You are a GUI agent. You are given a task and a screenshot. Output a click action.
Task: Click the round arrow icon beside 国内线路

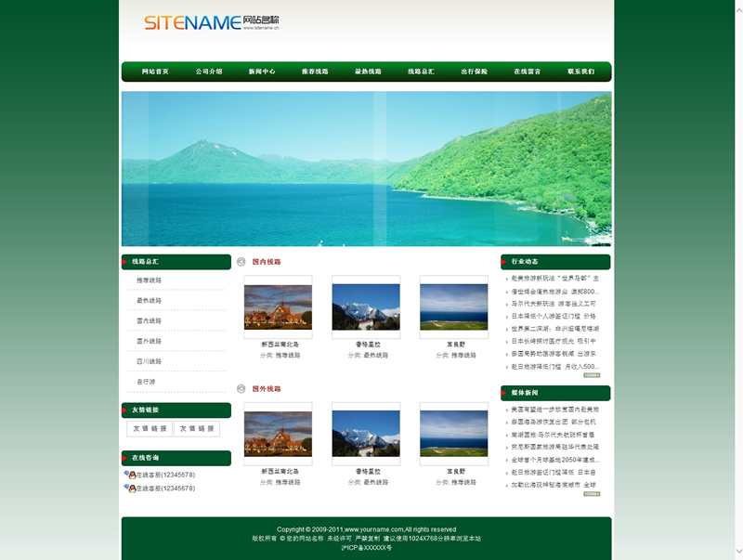(241, 262)
